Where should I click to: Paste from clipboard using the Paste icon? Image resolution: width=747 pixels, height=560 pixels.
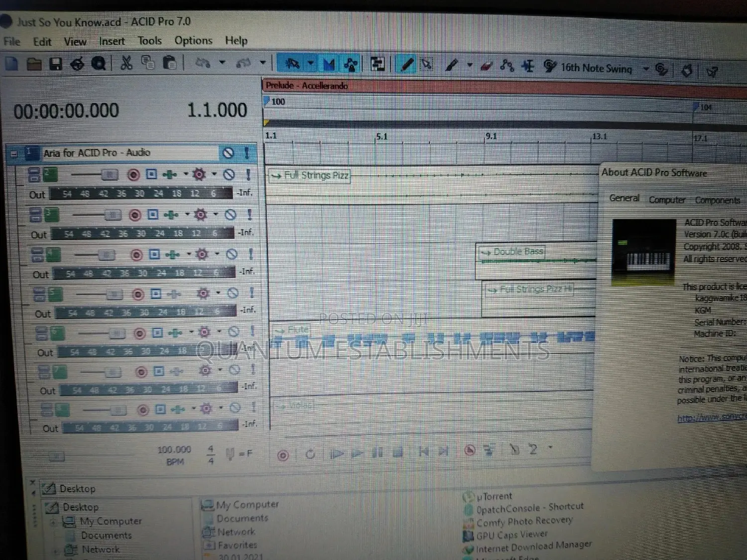[170, 63]
